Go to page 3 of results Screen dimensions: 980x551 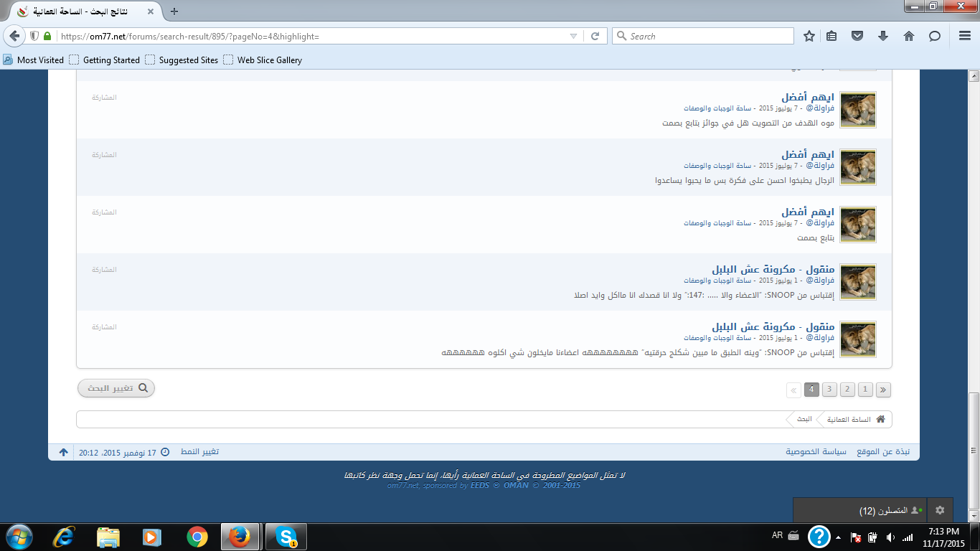[x=829, y=390]
